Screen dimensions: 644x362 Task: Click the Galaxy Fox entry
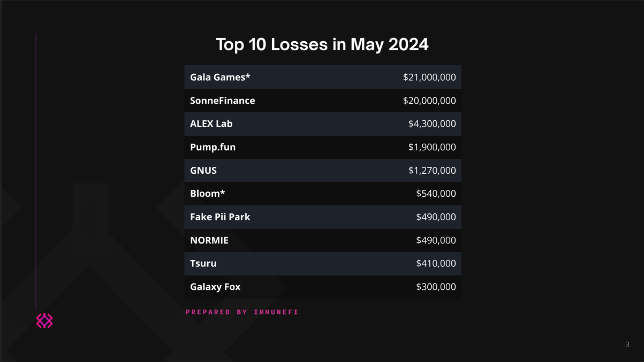click(x=215, y=287)
